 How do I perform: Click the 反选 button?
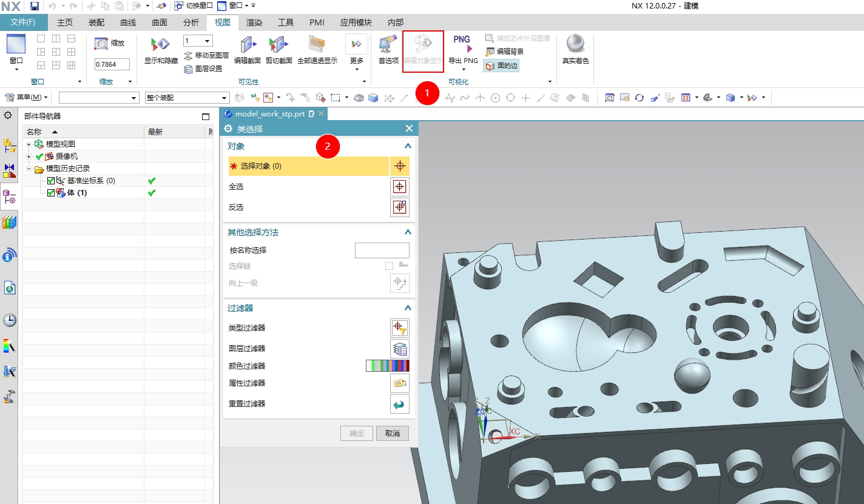400,207
